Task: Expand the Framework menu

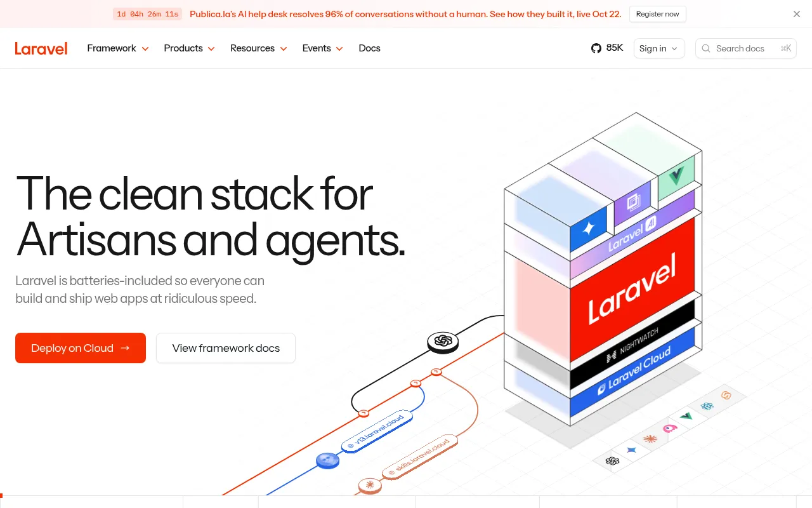Action: pos(118,48)
